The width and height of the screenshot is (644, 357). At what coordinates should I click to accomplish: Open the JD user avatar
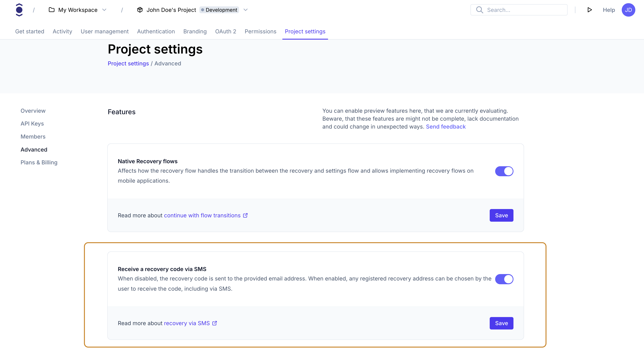pyautogui.click(x=628, y=10)
